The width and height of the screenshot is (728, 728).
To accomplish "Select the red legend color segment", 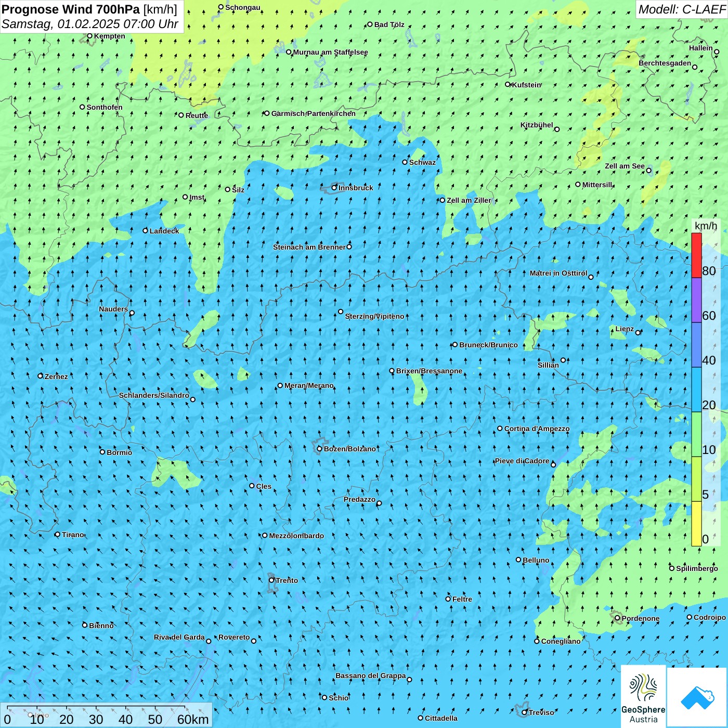I will [696, 255].
